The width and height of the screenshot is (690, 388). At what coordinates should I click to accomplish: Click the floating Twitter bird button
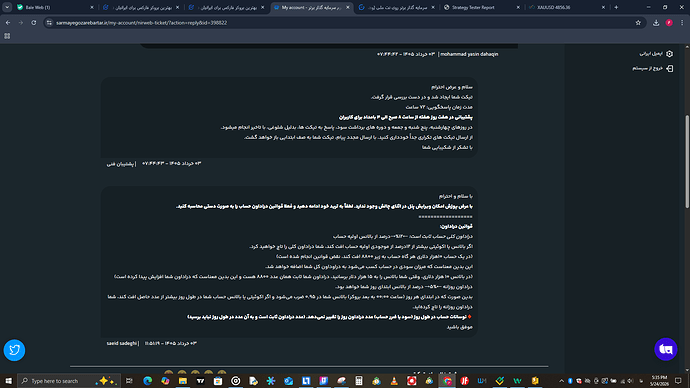pos(14,350)
